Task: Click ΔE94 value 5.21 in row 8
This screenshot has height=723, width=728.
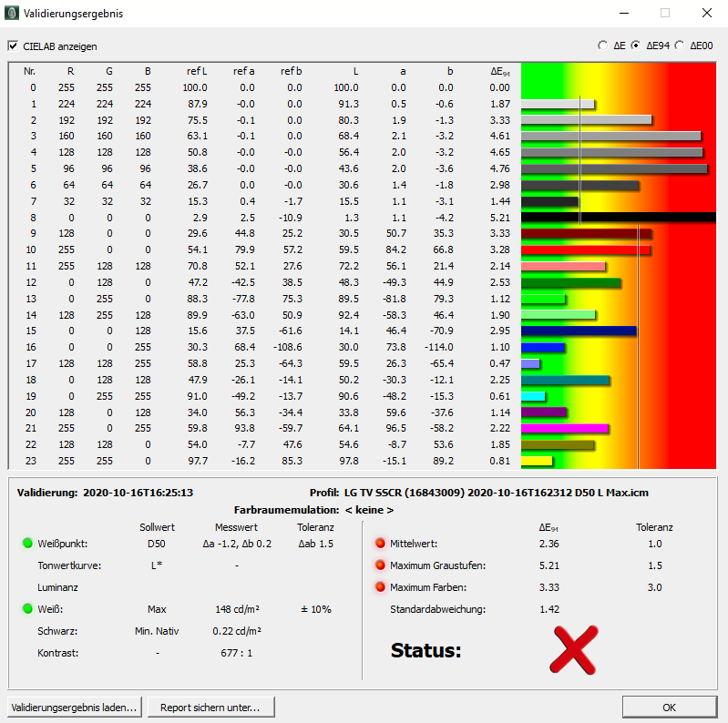Action: [x=500, y=218]
